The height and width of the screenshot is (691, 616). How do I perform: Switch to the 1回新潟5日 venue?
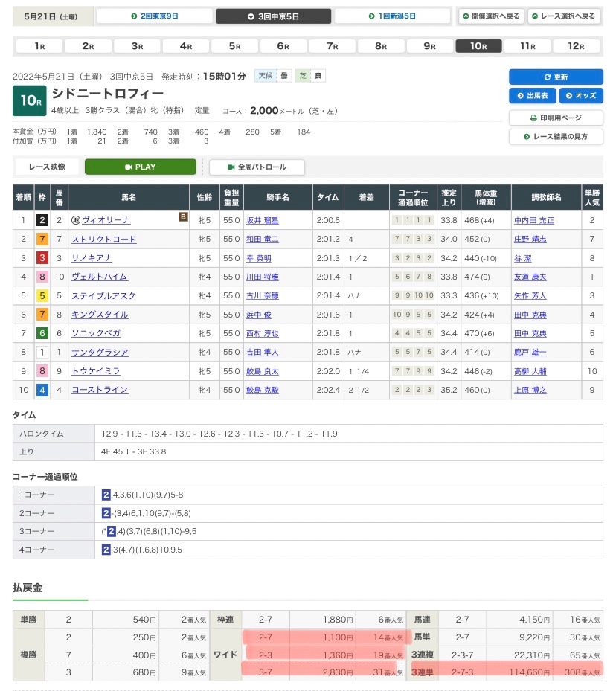(393, 16)
